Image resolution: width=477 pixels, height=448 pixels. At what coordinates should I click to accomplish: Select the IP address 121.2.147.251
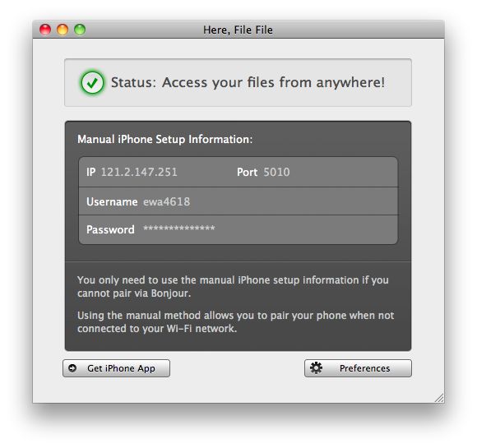click(139, 172)
